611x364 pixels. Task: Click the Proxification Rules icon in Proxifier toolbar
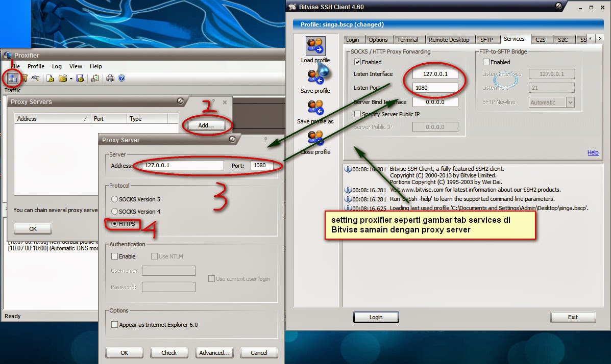coord(24,78)
